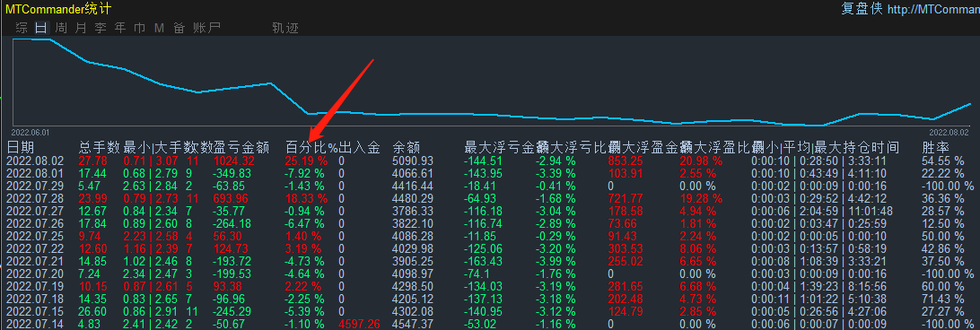Switch to the 年 yearly tab
The width and height of the screenshot is (980, 330).
120,28
